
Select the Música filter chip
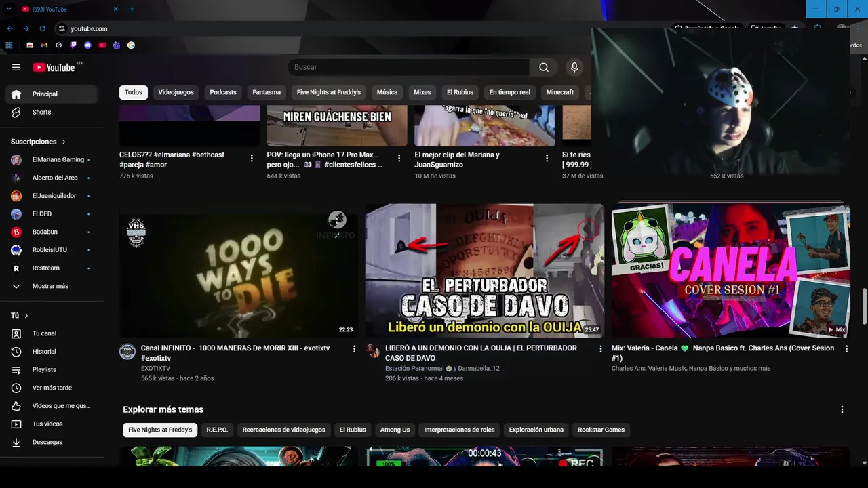pyautogui.click(x=387, y=92)
